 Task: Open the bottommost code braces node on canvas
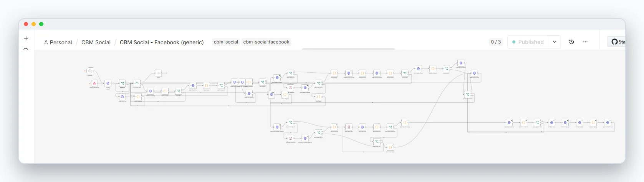tap(390, 147)
